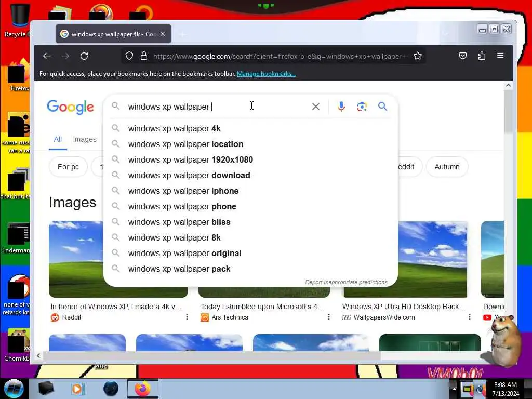Open the Firefox desktop shortcut
This screenshot has width=532, height=399.
(18, 75)
